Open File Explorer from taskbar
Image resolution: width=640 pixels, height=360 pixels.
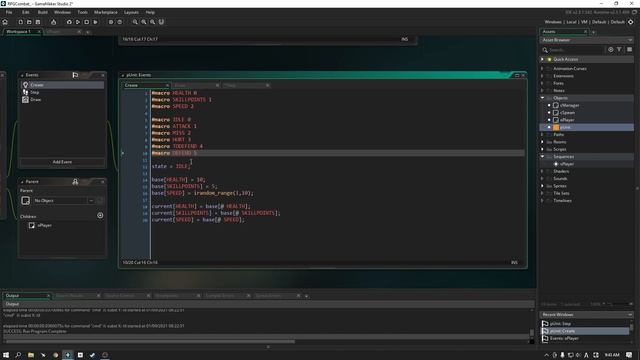point(31,355)
